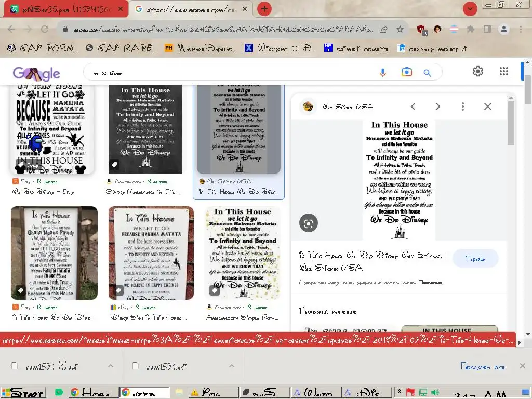Close the google.com tab
The image size is (532, 399).
(x=245, y=9)
